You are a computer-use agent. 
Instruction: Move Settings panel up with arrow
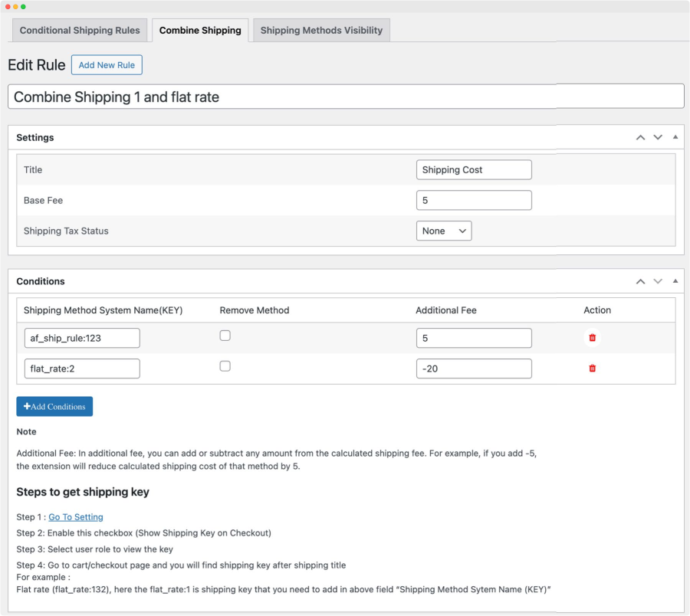coord(640,138)
